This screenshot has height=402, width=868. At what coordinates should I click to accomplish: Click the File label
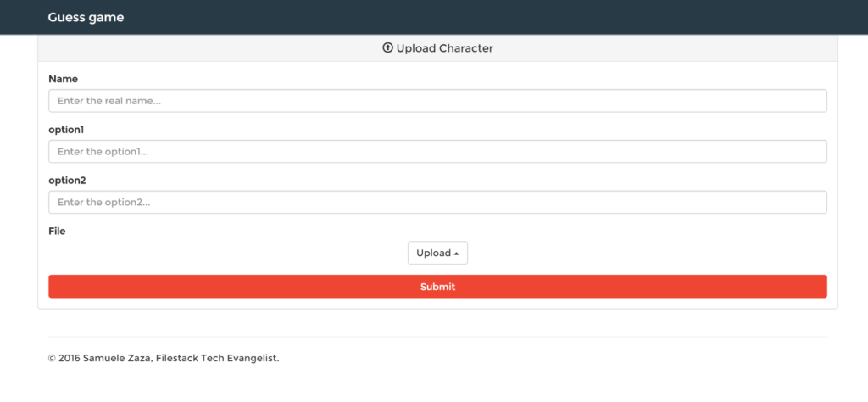pyautogui.click(x=57, y=231)
